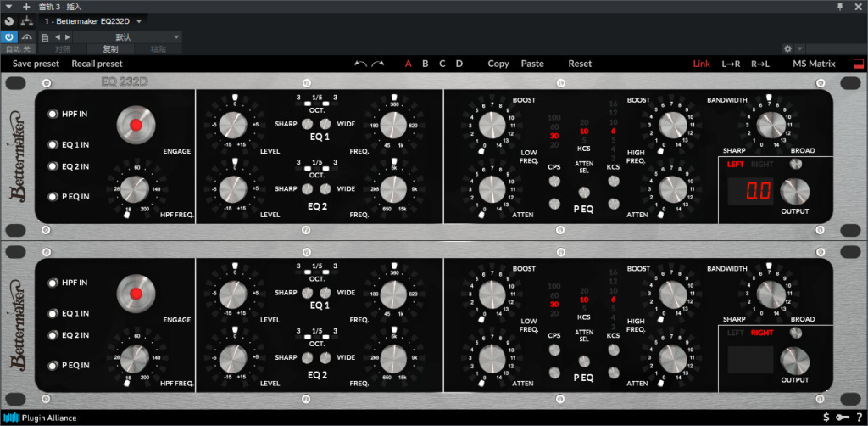
Task: Toggle the red Link channel option
Action: click(701, 64)
